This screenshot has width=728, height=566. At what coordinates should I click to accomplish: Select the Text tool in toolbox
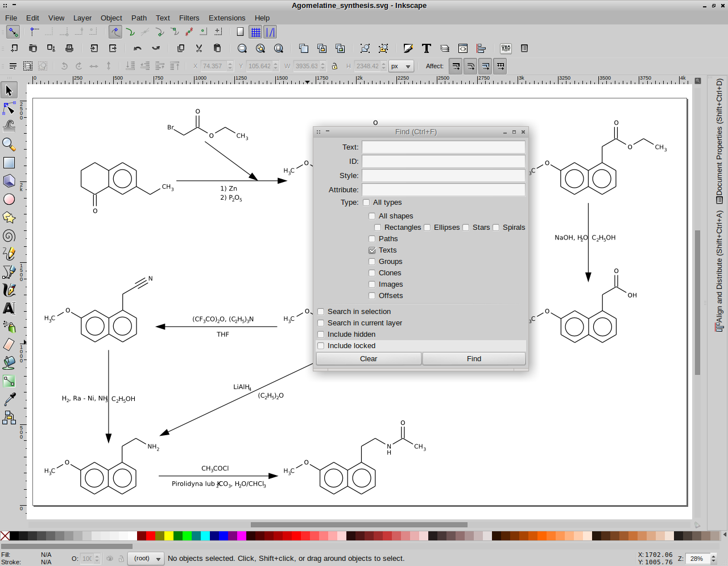coord(9,308)
